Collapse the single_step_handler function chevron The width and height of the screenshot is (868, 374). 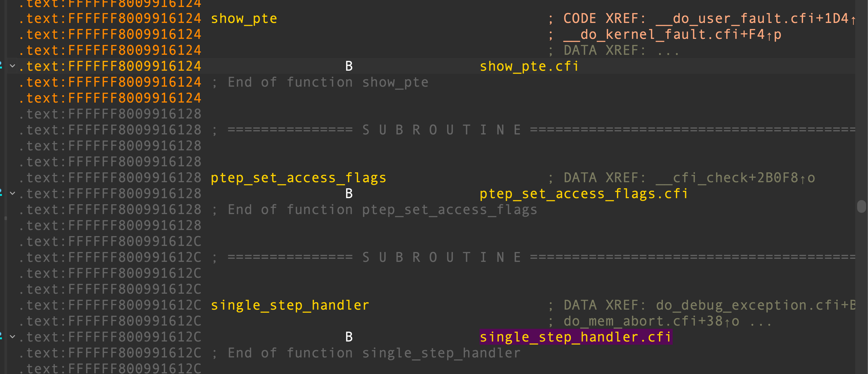pyautogui.click(x=12, y=337)
